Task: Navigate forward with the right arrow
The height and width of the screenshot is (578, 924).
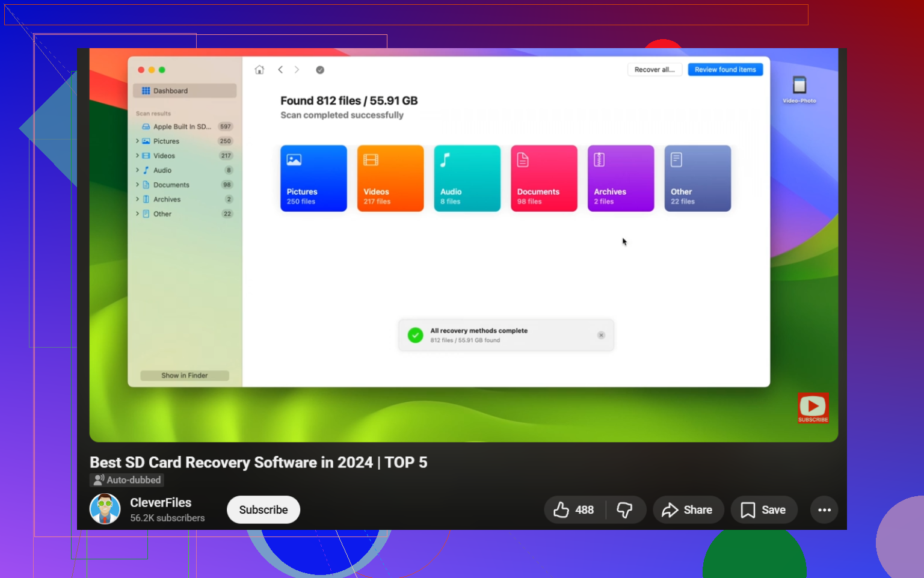Action: pos(297,70)
